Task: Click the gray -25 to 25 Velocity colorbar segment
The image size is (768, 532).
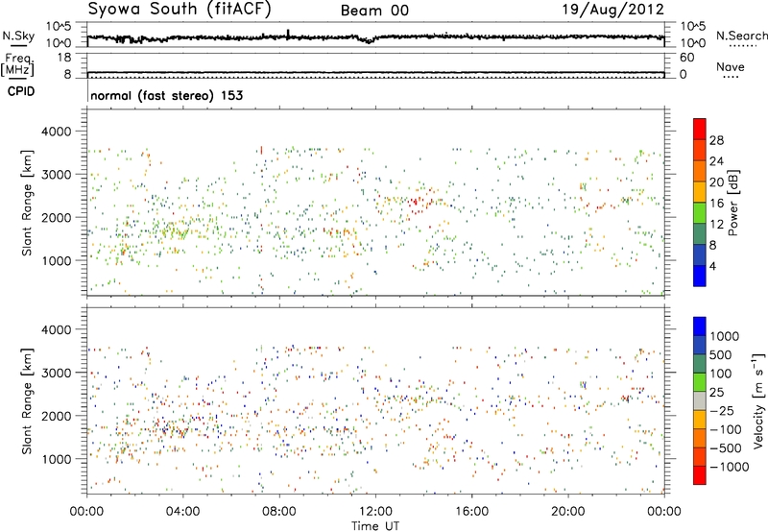Action: coord(700,400)
